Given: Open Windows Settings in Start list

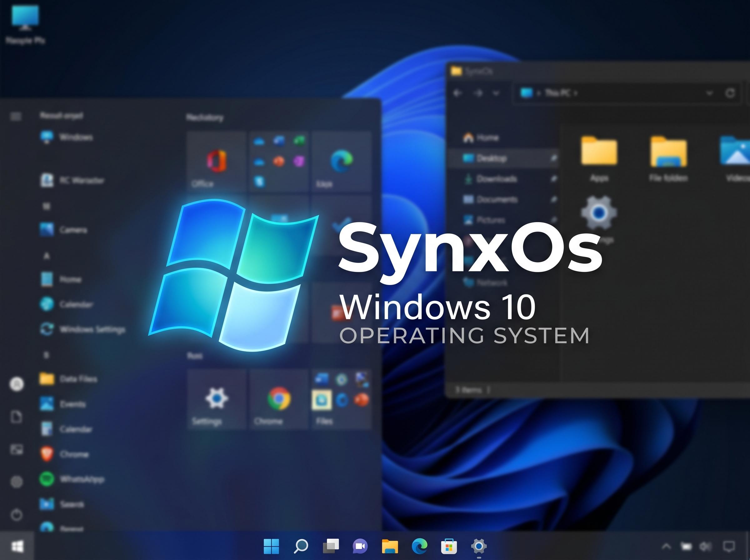Looking at the screenshot, I should (83, 329).
